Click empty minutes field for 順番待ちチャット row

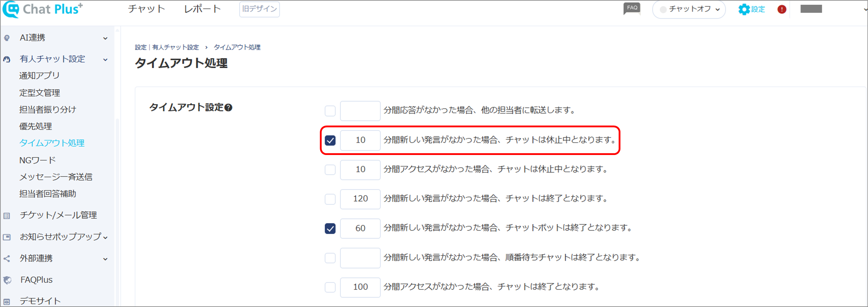(x=360, y=258)
